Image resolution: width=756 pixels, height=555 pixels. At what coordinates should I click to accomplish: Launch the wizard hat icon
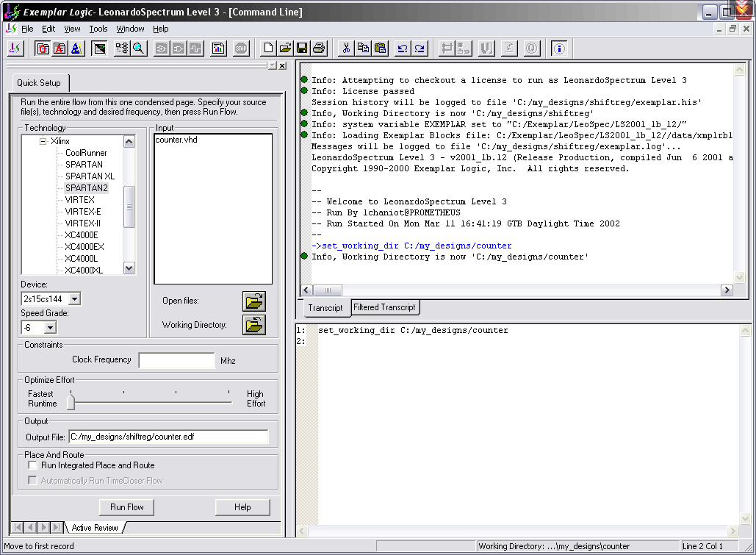76,49
